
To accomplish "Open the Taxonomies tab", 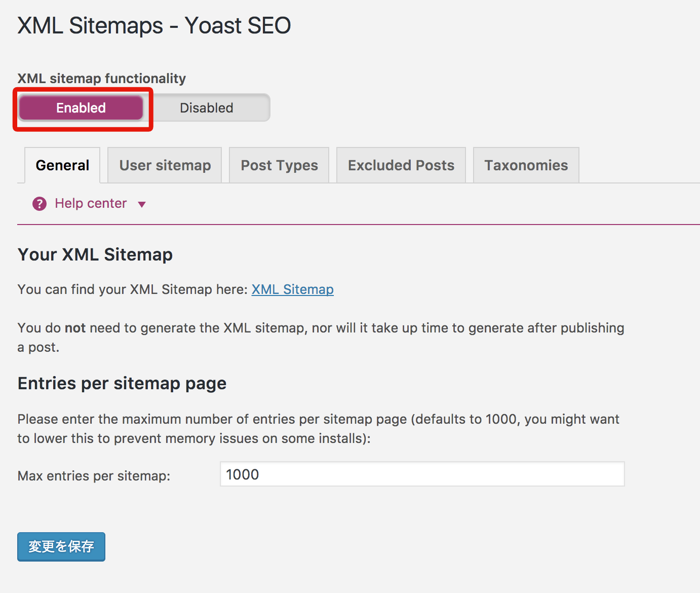I will click(526, 165).
